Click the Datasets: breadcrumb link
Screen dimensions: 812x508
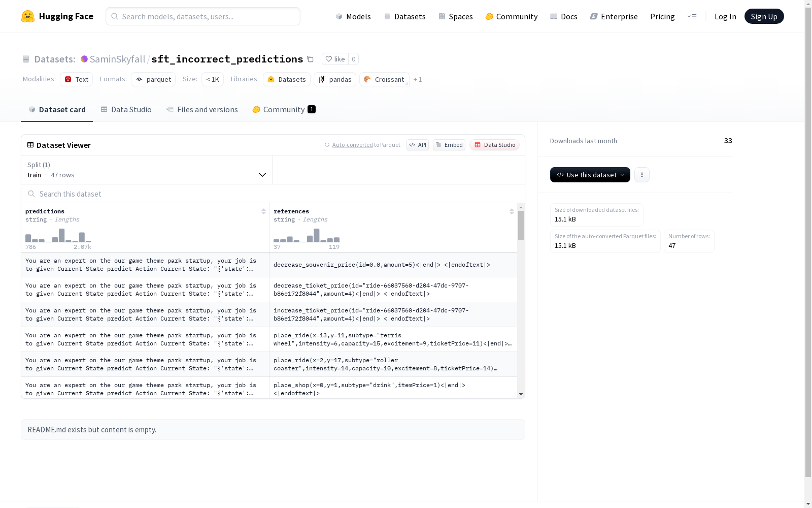pyautogui.click(x=55, y=59)
